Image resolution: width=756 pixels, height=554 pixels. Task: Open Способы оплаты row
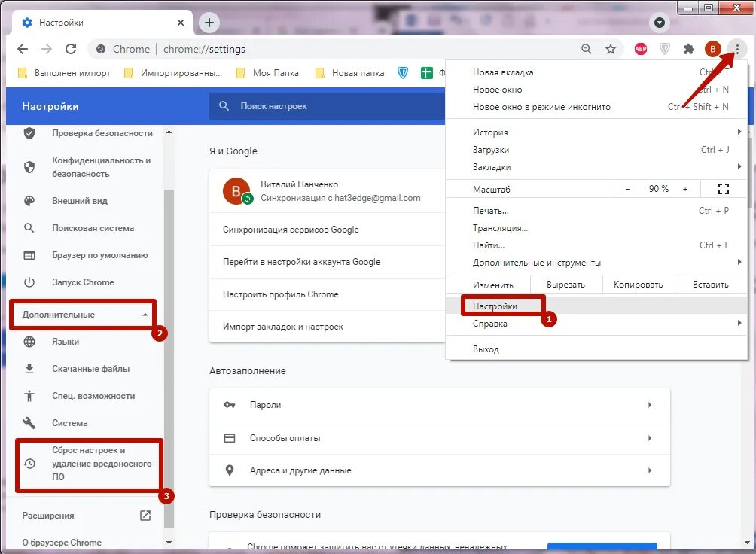pyautogui.click(x=439, y=438)
